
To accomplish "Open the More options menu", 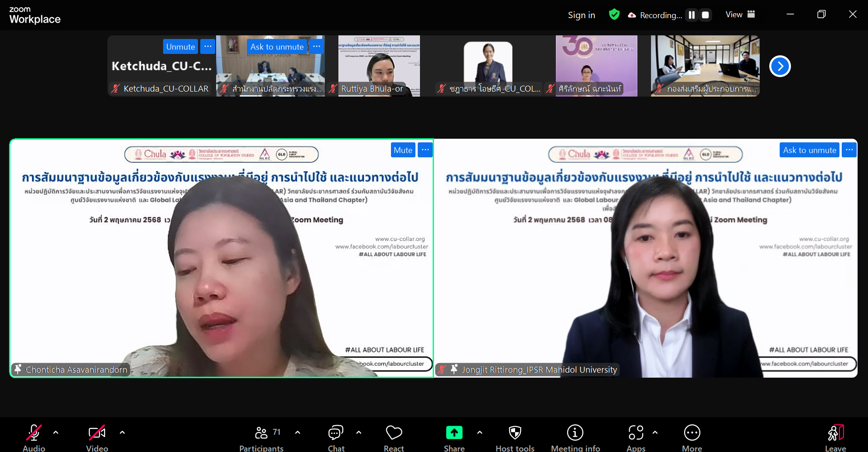I will coord(692,433).
